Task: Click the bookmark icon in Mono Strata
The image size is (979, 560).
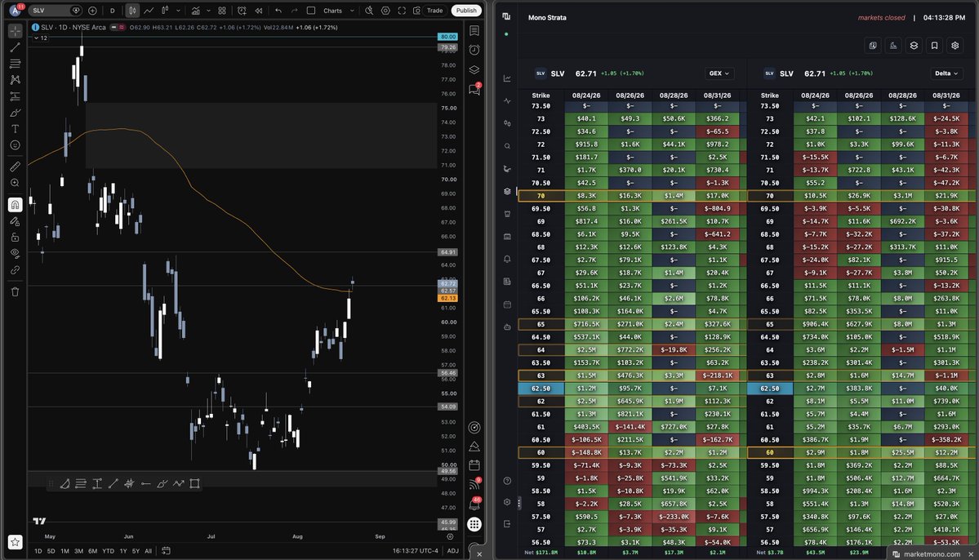Action: pos(934,46)
